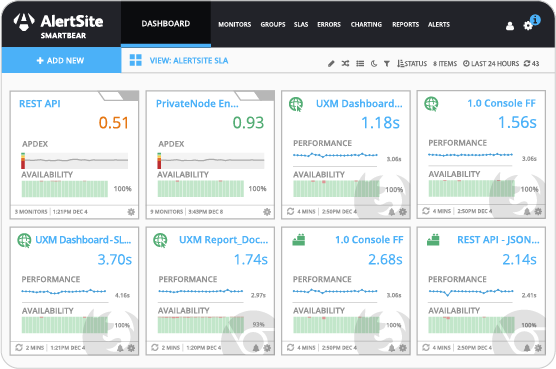Click green building icon on REST API - JSON tile
556x369 pixels.
point(433,240)
